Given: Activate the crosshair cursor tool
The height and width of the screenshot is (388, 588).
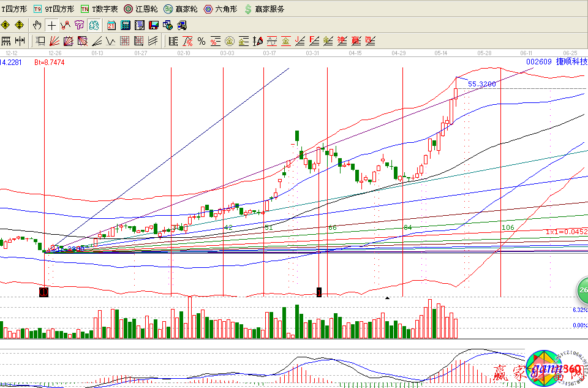Looking at the screenshot, I should pos(51,25).
